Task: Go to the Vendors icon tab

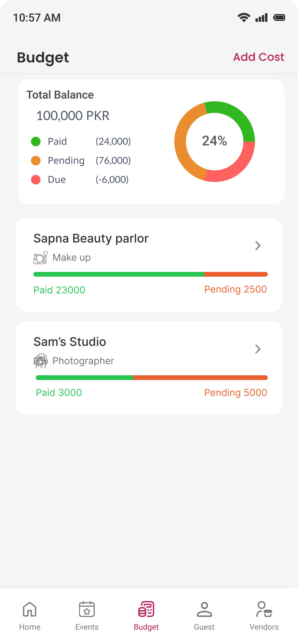Action: [x=264, y=610]
